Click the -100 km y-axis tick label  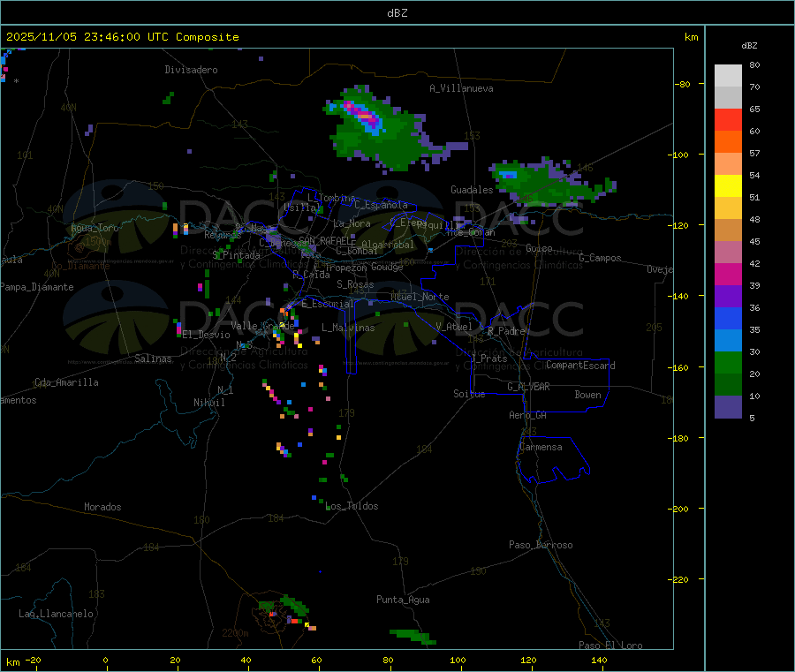click(678, 155)
